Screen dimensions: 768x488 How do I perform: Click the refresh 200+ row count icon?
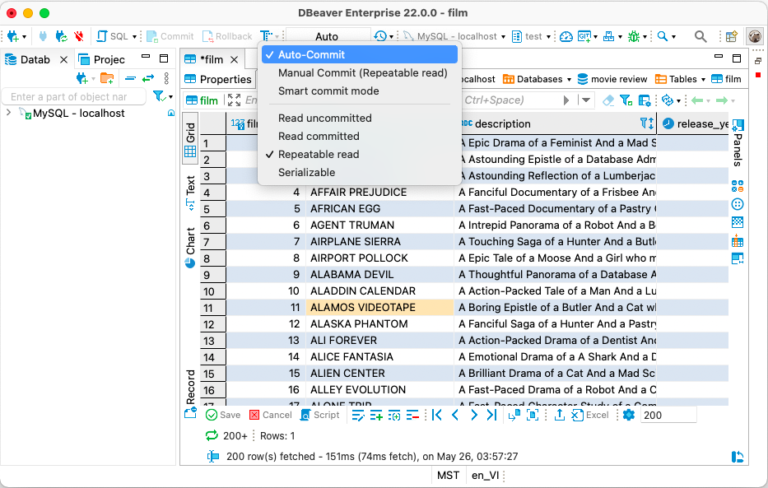click(211, 436)
